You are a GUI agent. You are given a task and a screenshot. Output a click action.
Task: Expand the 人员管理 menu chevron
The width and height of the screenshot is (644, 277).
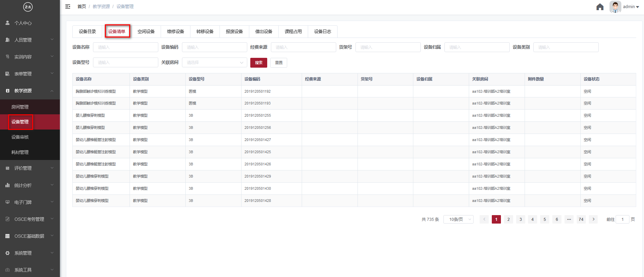(x=52, y=40)
